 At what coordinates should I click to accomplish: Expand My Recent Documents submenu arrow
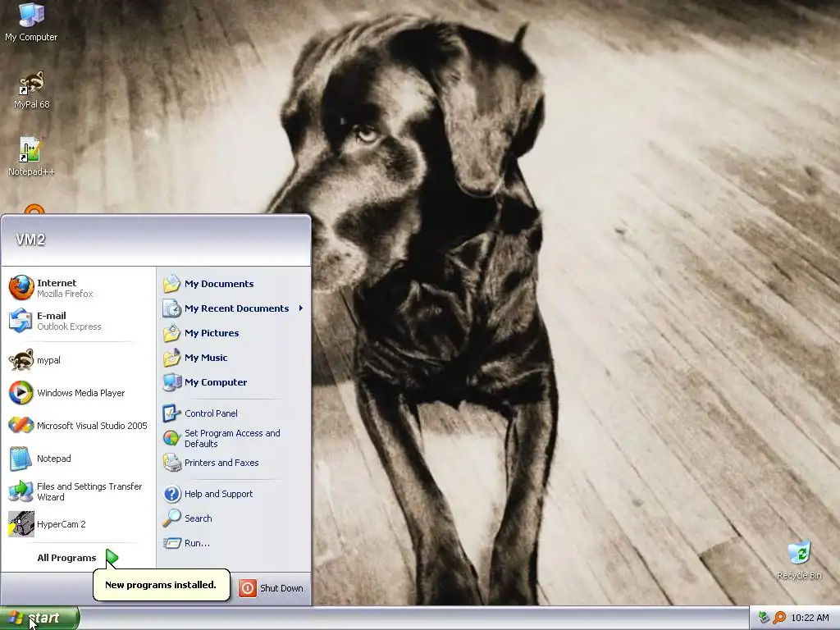[x=301, y=308]
